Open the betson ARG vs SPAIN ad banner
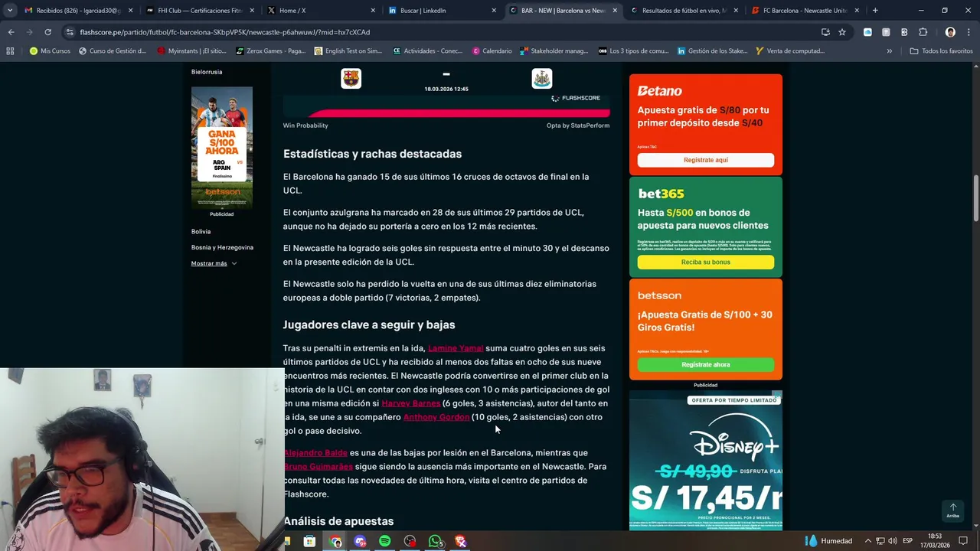This screenshot has width=980, height=551. pyautogui.click(x=222, y=147)
